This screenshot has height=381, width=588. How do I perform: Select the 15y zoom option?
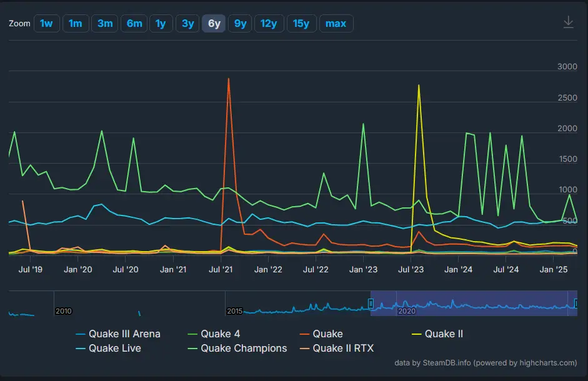(301, 23)
